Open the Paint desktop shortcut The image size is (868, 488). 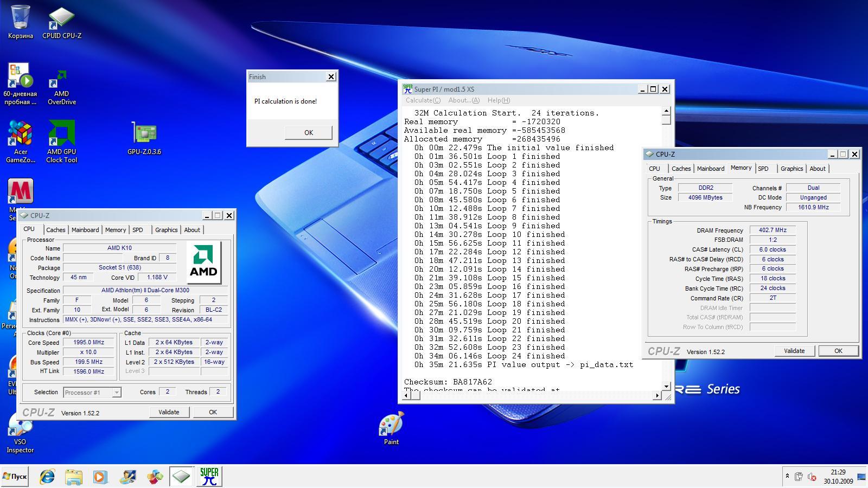click(x=391, y=428)
